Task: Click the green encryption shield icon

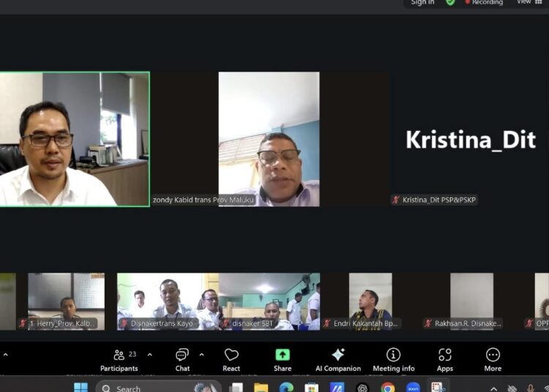Action: click(450, 2)
